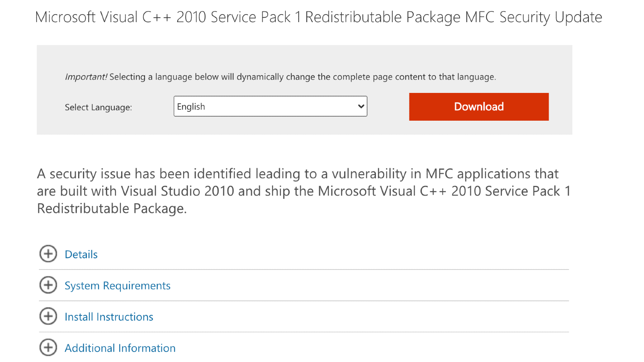This screenshot has height=362, width=644.
Task: Click "Visual Studio 2010" in the description
Action: (x=178, y=191)
